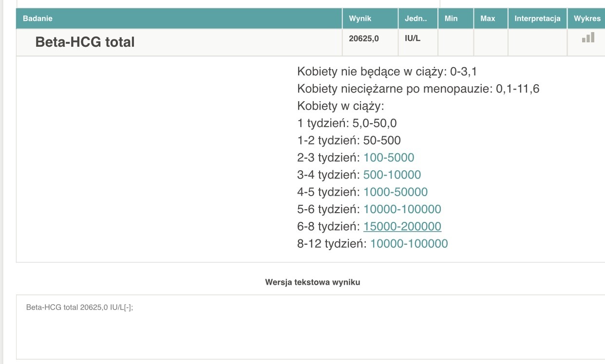Click the result value 20625,0
This screenshot has width=605, height=364.
pyautogui.click(x=364, y=38)
